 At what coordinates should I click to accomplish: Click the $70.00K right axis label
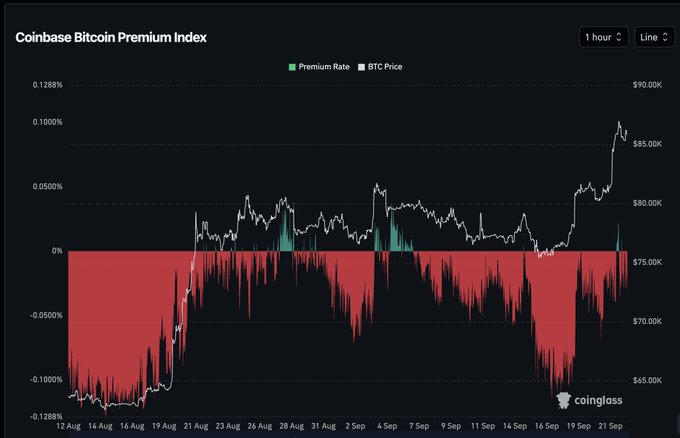click(647, 321)
